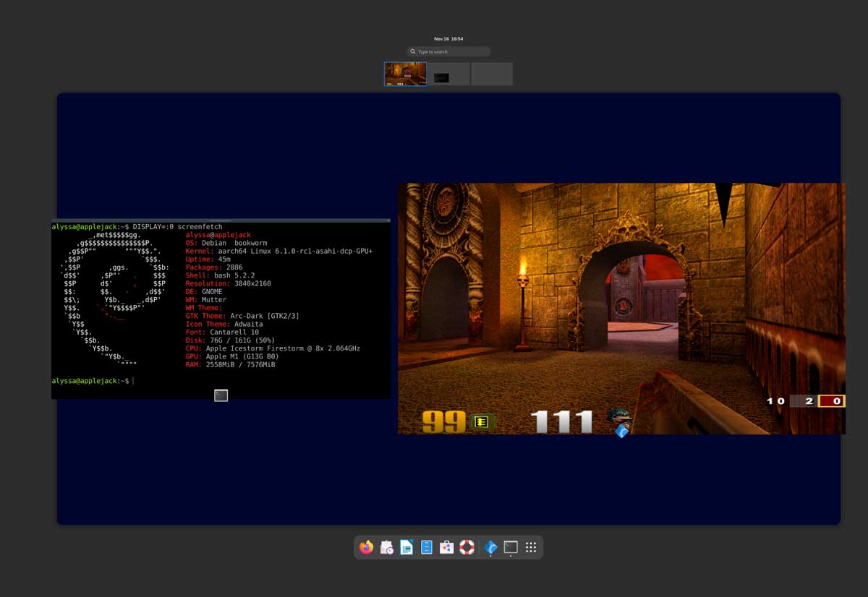This screenshot has width=868, height=597.
Task: Click 'GTK Theme: Arc-Dark' line
Action: click(242, 316)
